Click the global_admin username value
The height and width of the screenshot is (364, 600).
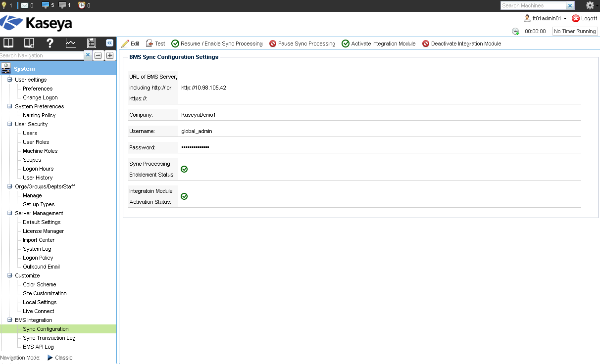[x=197, y=131]
